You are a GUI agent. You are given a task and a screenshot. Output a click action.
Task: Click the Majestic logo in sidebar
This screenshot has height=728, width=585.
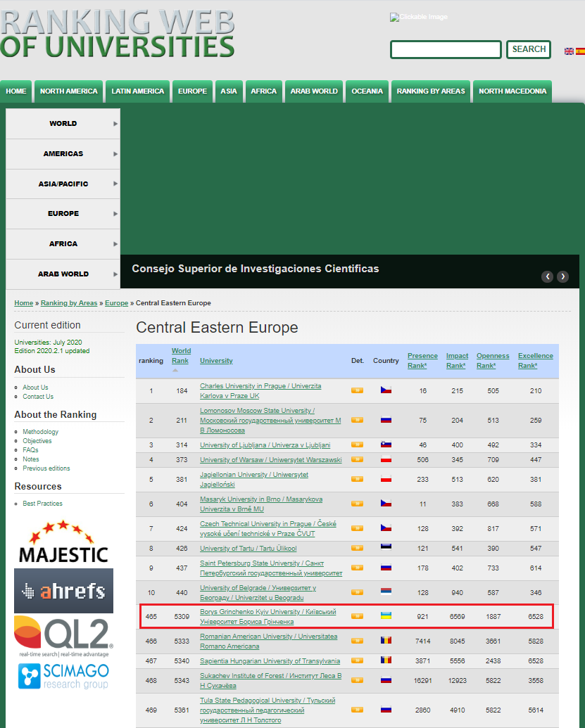[x=63, y=542]
